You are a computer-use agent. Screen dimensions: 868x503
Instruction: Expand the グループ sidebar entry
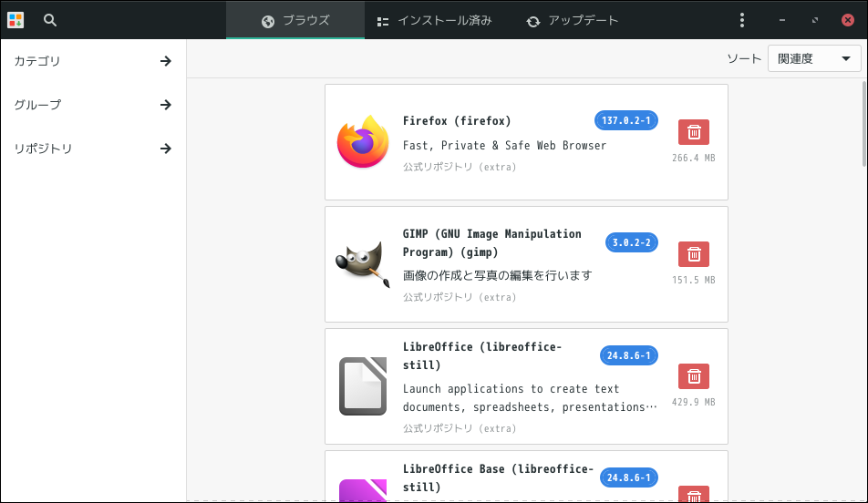click(93, 105)
